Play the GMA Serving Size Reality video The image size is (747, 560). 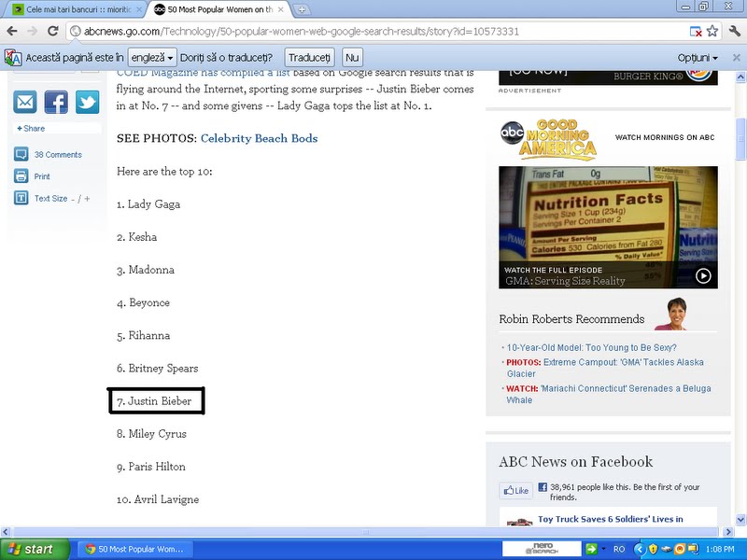pos(703,275)
